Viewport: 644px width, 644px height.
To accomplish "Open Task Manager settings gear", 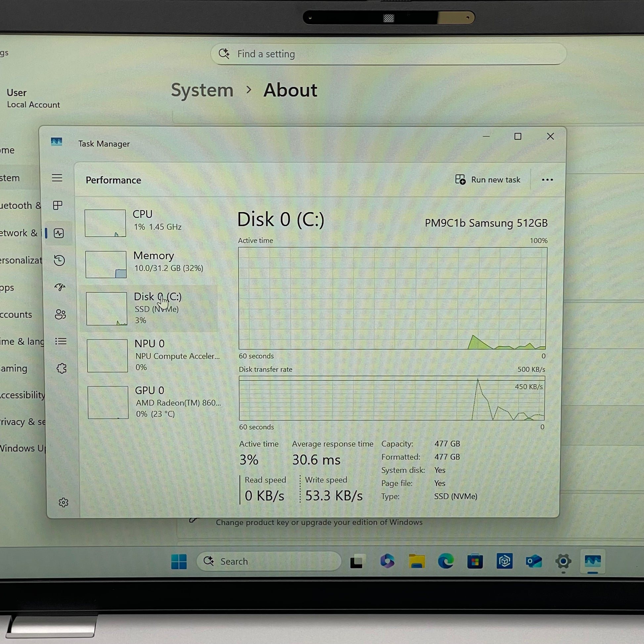I will click(63, 502).
